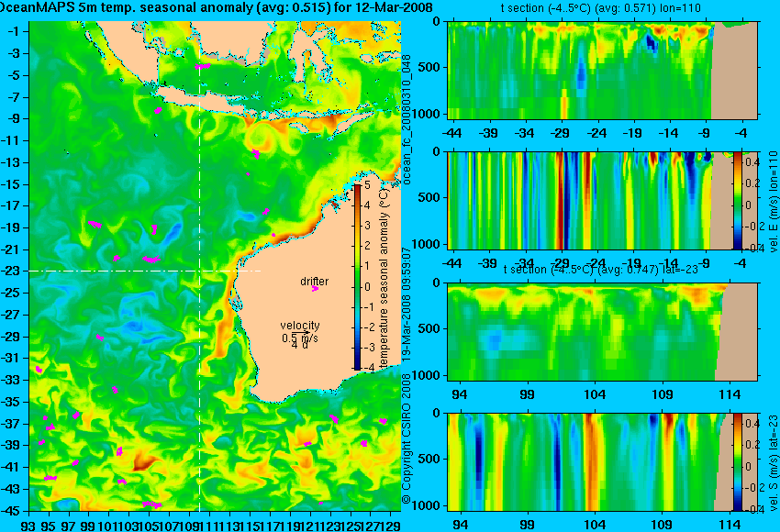Click the velocity scale arrow in the legend
The width and height of the screenshot is (780, 532).
[300, 333]
